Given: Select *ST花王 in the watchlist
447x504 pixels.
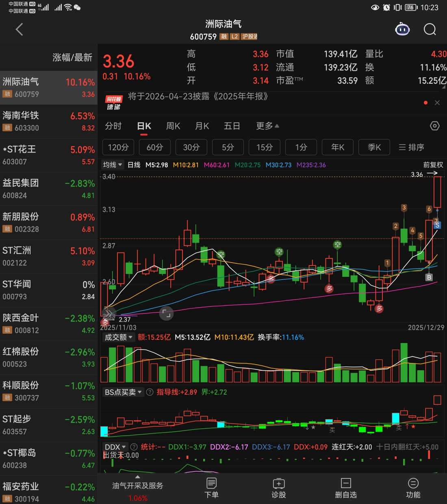Looking at the screenshot, I should click(x=49, y=155).
